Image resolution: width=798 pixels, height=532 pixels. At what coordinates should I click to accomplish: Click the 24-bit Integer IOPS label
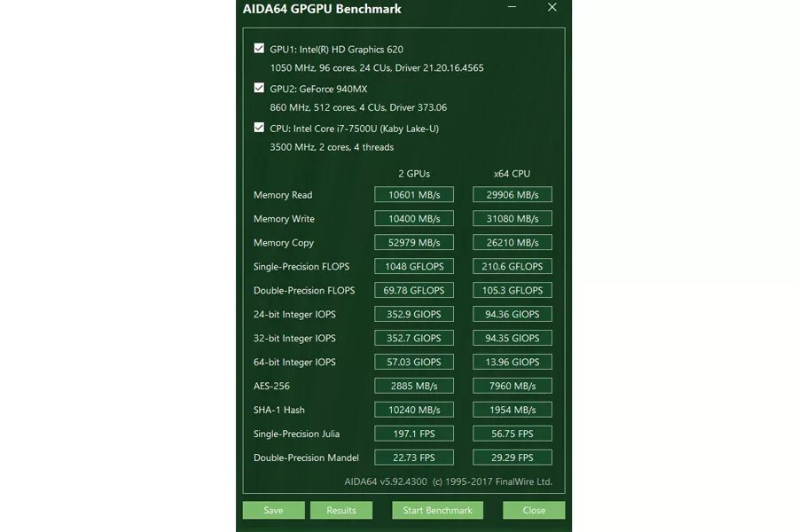pyautogui.click(x=294, y=315)
